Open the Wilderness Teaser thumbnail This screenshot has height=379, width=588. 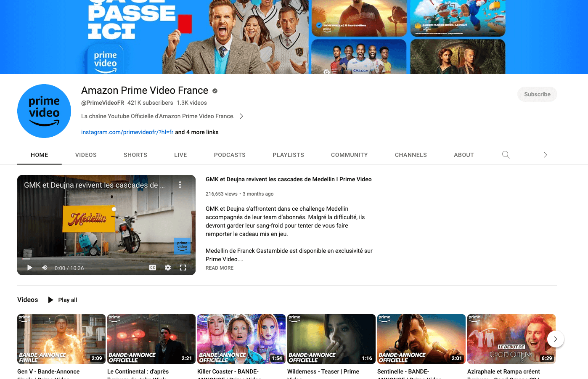click(331, 339)
